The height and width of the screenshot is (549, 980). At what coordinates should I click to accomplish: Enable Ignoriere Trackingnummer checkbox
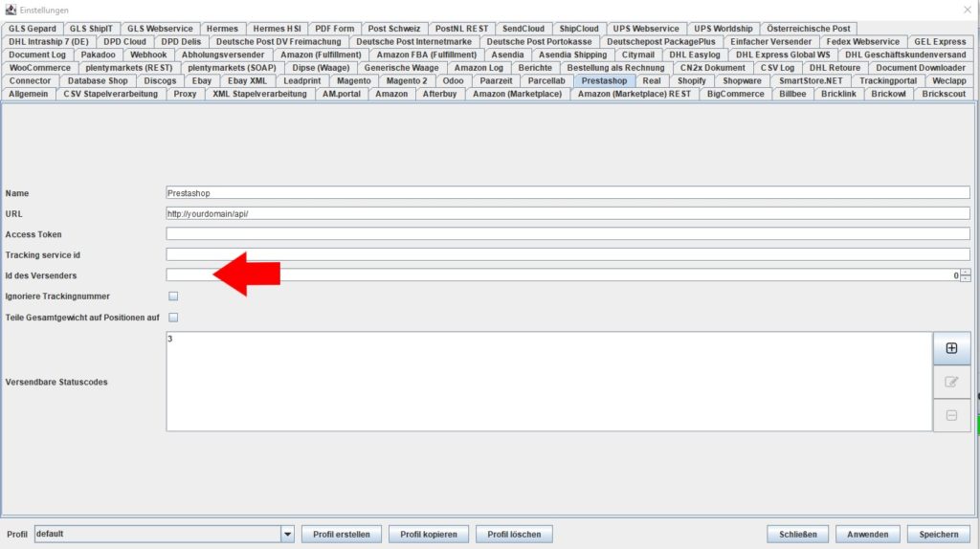173,296
